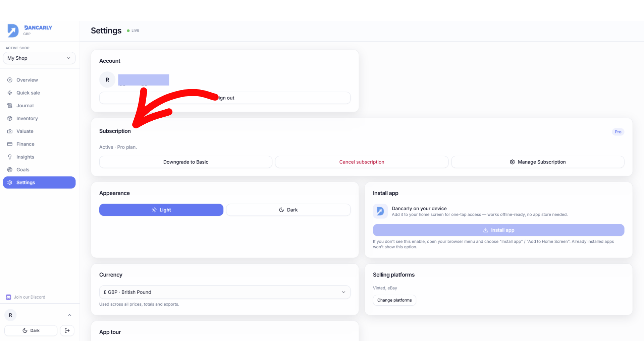
Task: Select the Light appearance option
Action: pos(161,210)
